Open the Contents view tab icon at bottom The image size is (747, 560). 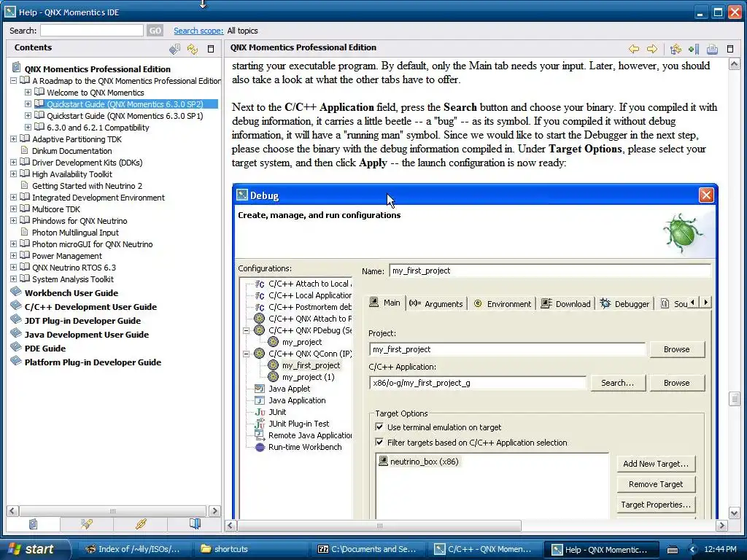[x=33, y=524]
